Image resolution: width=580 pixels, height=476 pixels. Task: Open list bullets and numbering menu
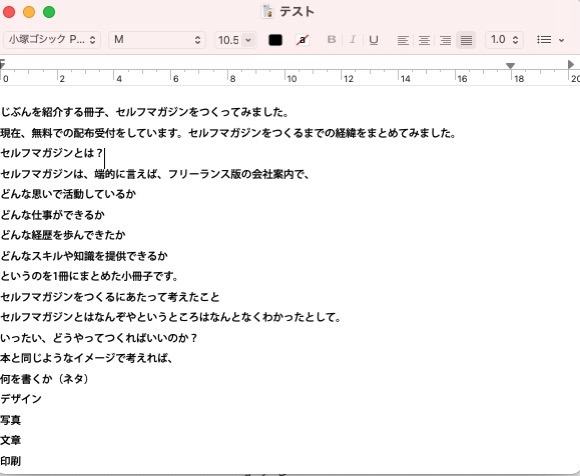[x=550, y=40]
